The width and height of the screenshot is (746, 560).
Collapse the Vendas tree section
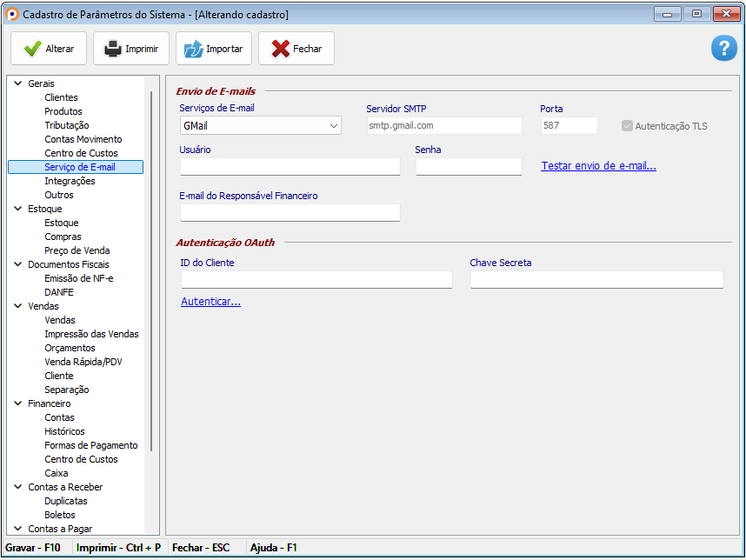(x=17, y=306)
